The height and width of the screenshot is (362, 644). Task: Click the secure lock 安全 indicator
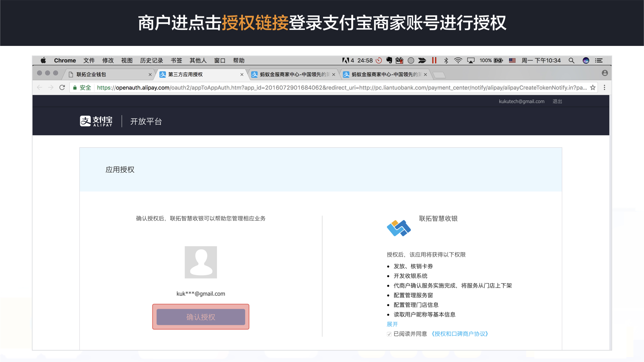pyautogui.click(x=82, y=87)
